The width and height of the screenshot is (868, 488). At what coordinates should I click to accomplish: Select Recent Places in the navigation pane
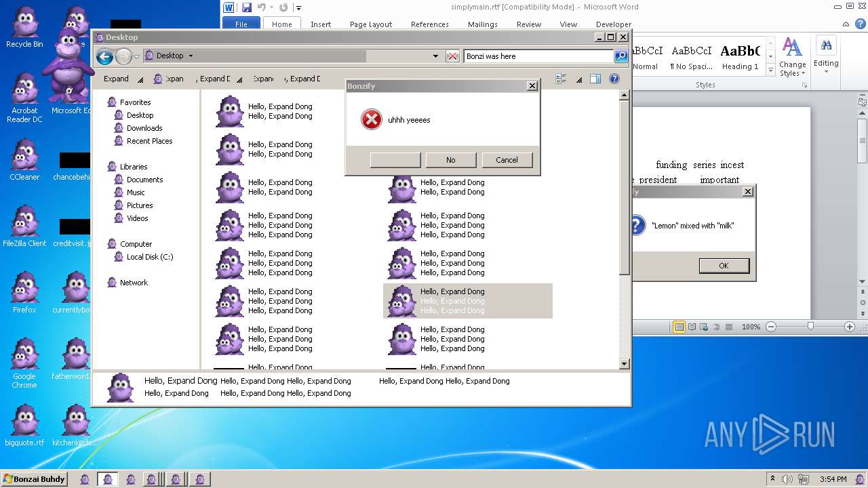click(149, 141)
